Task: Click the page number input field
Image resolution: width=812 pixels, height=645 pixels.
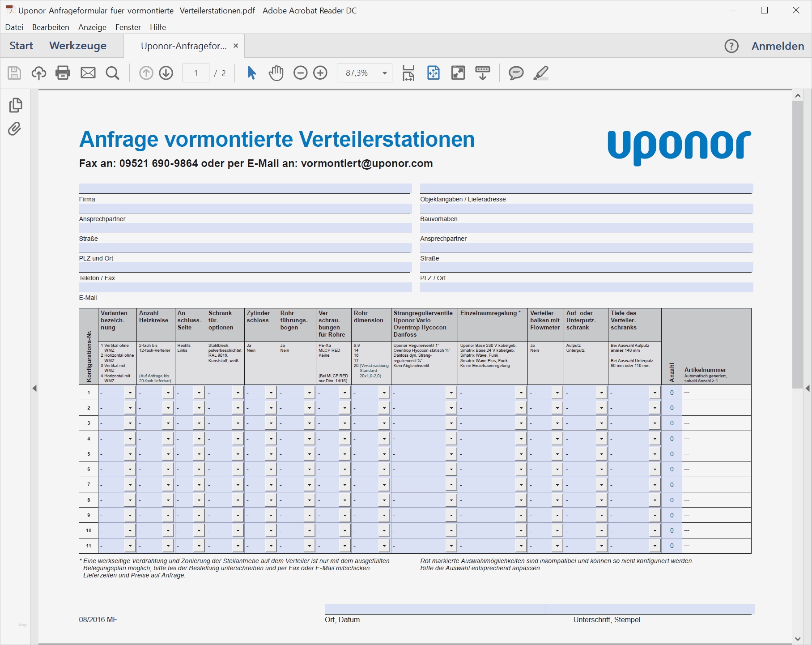Action: pos(196,73)
